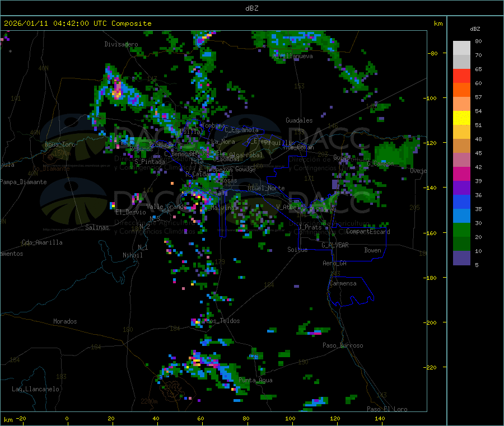The image size is (504, 426).
Task: Click the Carmensa map label
Action: [x=343, y=283]
